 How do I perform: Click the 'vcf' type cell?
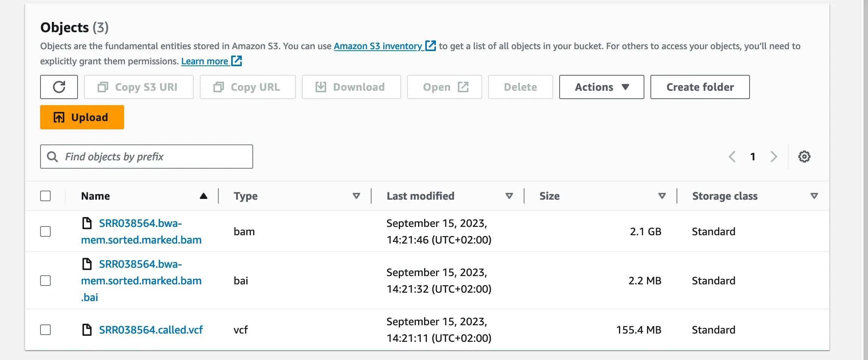[241, 330]
